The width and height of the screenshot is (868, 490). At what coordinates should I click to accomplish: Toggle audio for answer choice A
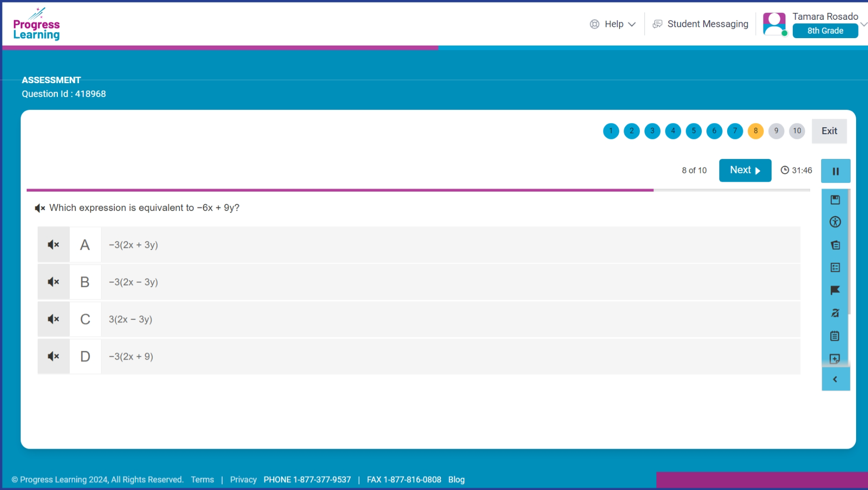53,245
